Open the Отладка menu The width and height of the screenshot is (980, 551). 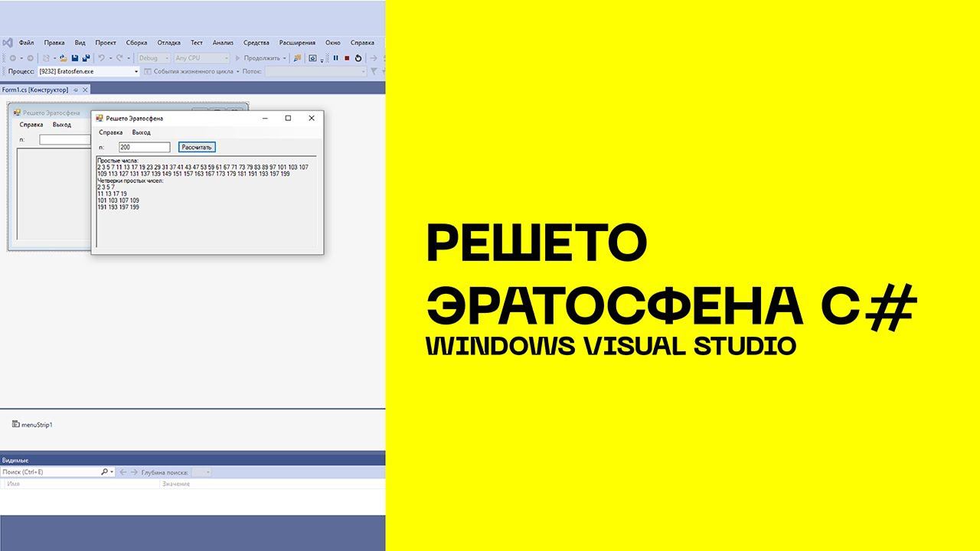[x=168, y=43]
